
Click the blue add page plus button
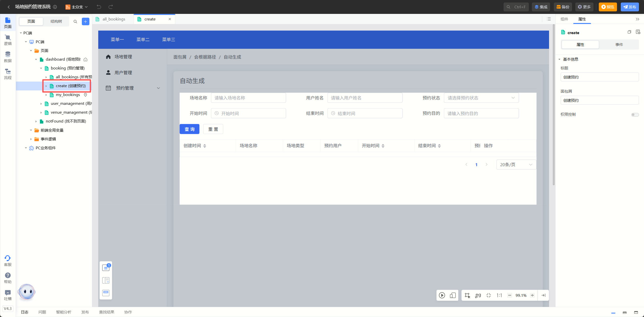click(85, 21)
